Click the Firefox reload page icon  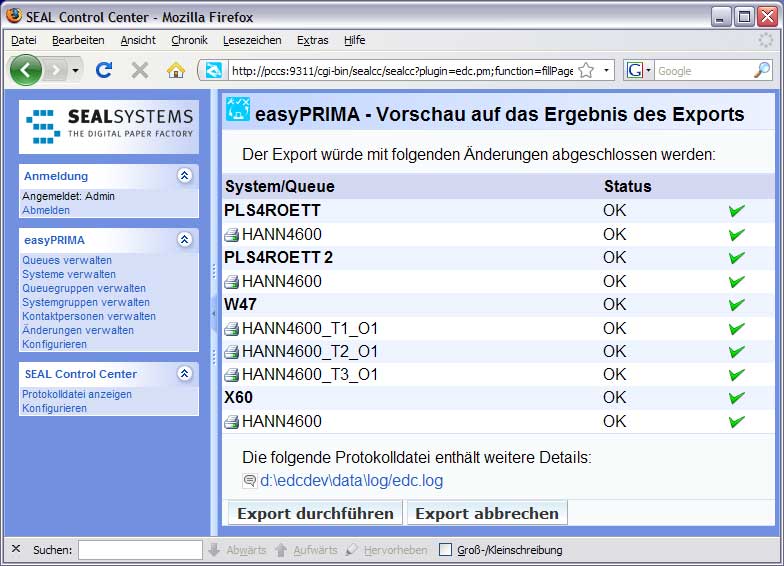click(x=104, y=70)
